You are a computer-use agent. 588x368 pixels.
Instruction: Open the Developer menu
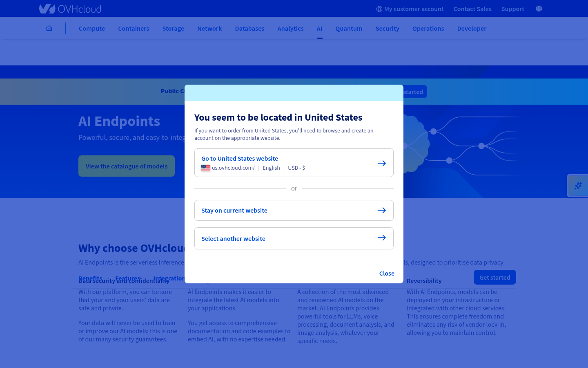[472, 29]
